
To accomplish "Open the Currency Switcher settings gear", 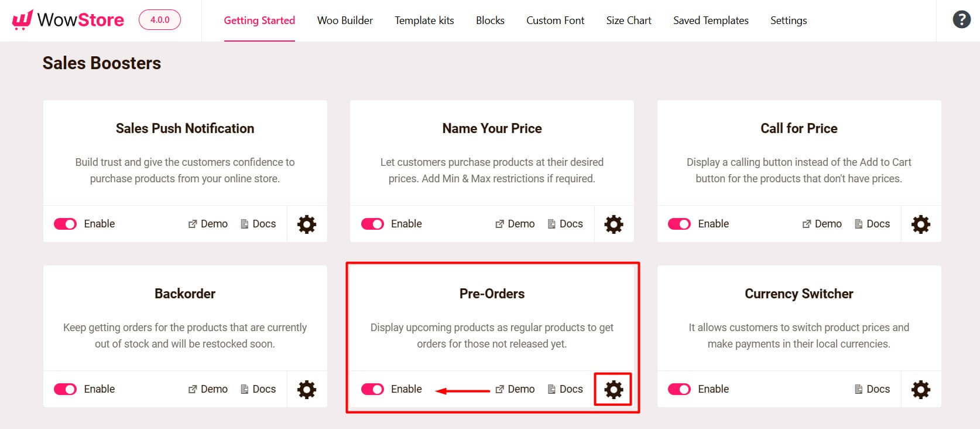I will 920,389.
